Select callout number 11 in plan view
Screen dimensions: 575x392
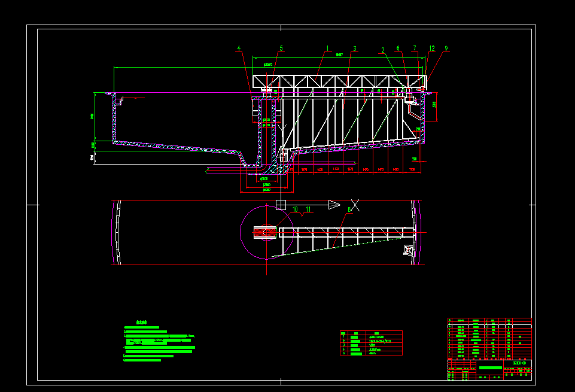click(308, 209)
